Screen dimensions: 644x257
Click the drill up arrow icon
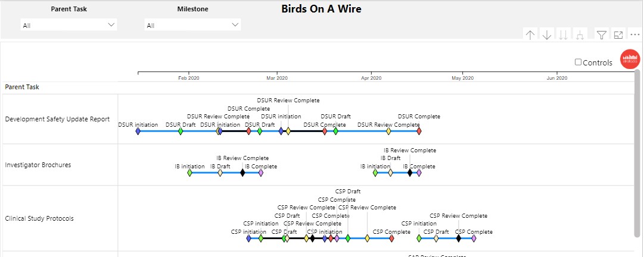[530, 35]
